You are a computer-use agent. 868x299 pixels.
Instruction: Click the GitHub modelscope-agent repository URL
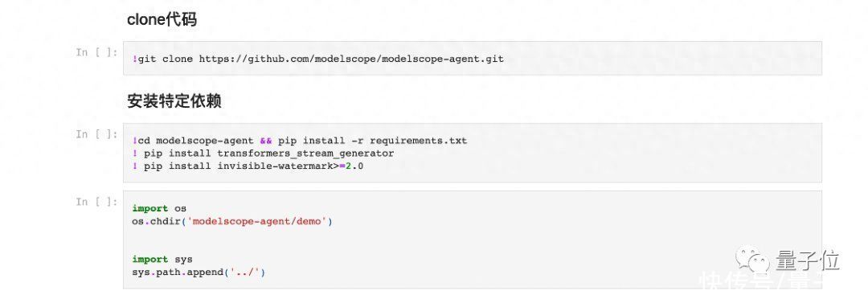click(351, 59)
